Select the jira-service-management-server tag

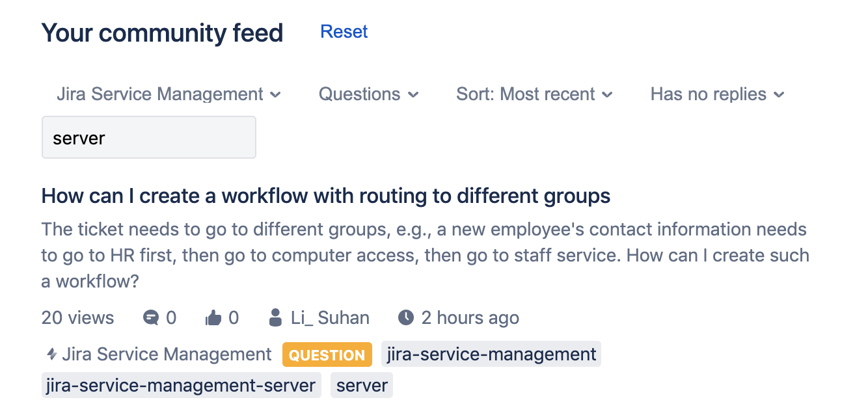[x=182, y=385]
